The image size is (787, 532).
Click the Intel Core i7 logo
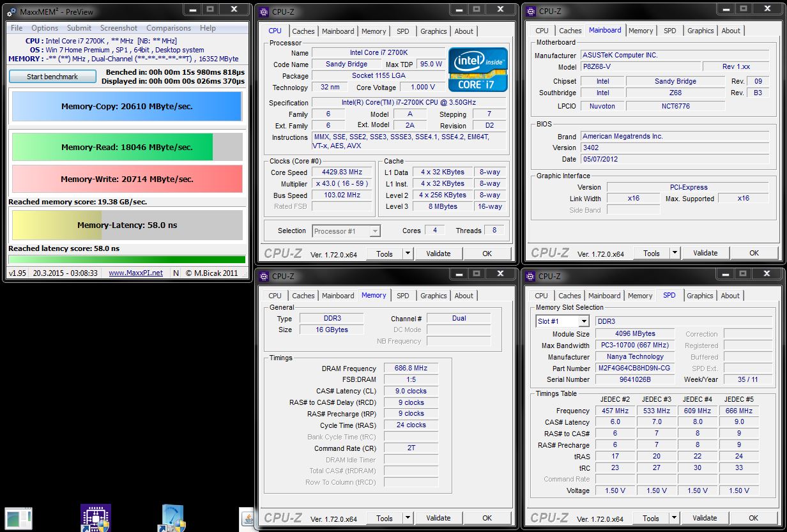tap(478, 70)
